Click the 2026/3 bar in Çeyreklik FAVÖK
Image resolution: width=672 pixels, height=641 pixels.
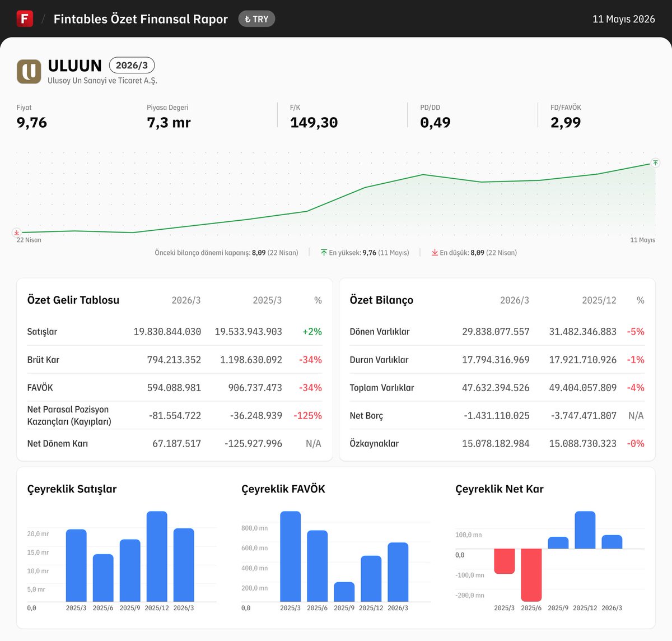[x=398, y=572]
